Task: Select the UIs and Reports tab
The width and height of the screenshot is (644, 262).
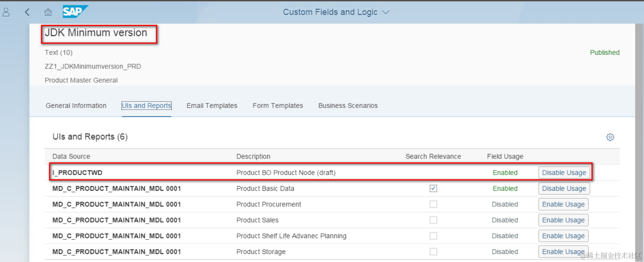Action: click(146, 106)
